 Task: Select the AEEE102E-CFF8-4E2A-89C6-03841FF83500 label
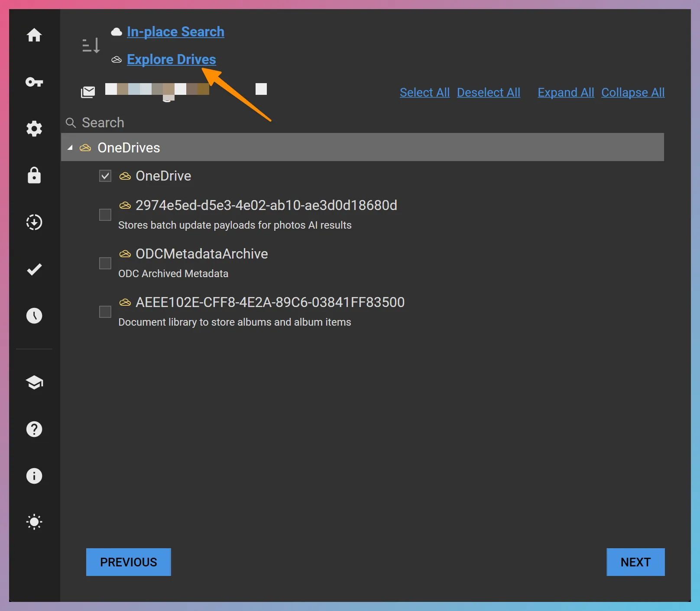coord(270,302)
